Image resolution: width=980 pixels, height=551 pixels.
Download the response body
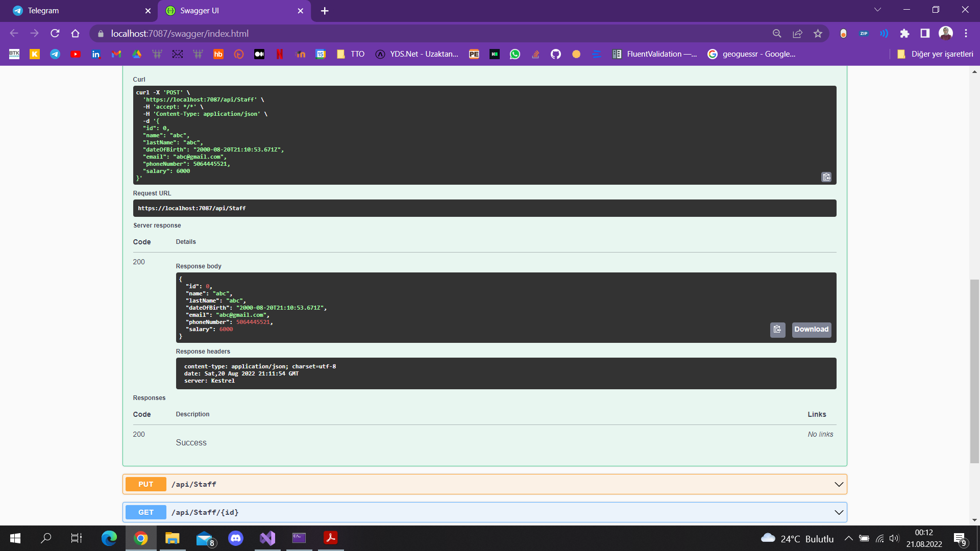(811, 330)
